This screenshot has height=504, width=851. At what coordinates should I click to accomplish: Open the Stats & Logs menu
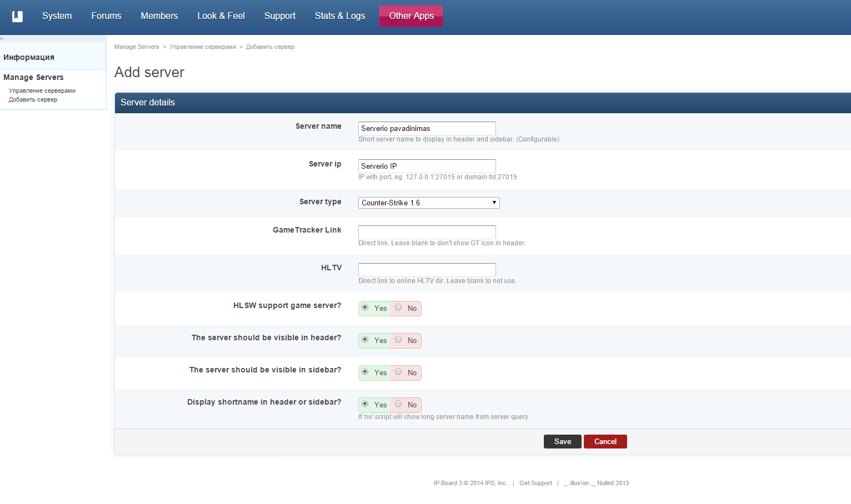pyautogui.click(x=340, y=16)
